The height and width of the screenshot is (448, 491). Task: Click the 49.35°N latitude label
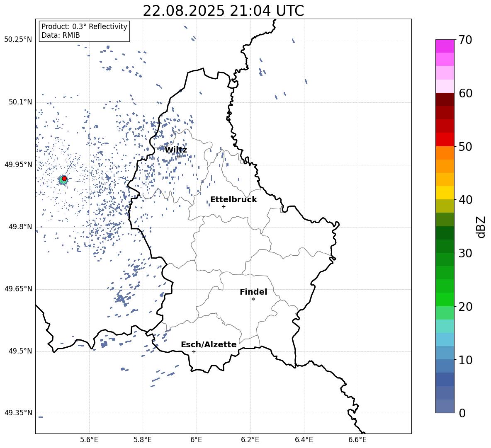18,413
